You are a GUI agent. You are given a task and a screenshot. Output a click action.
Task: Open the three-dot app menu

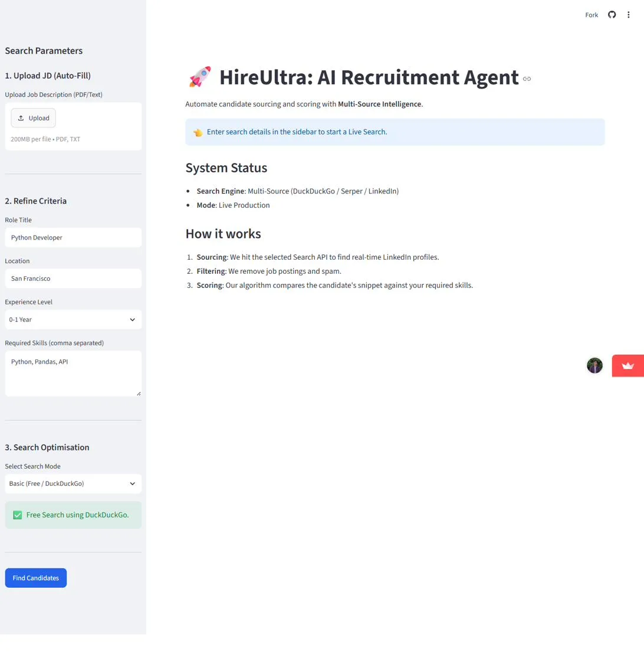(629, 15)
